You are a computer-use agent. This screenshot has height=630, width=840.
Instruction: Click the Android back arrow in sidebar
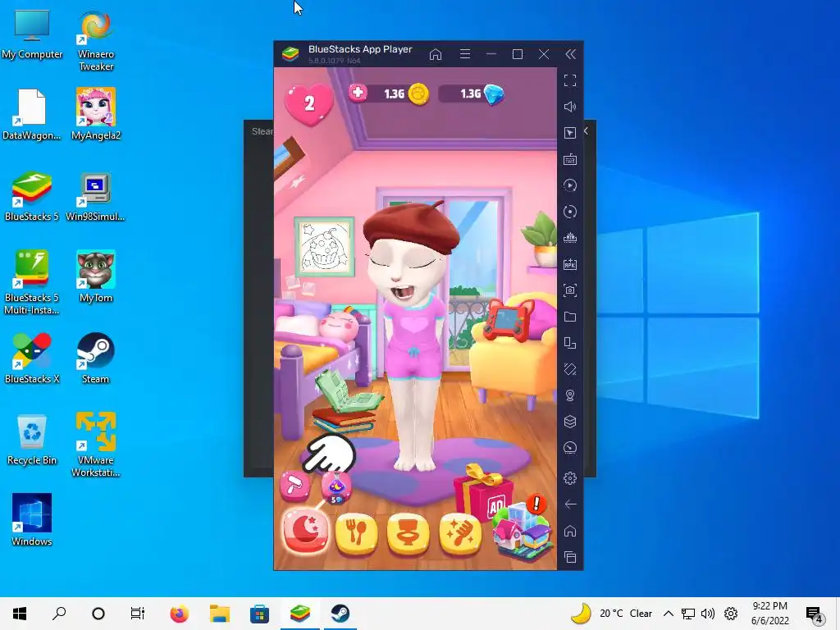[570, 504]
